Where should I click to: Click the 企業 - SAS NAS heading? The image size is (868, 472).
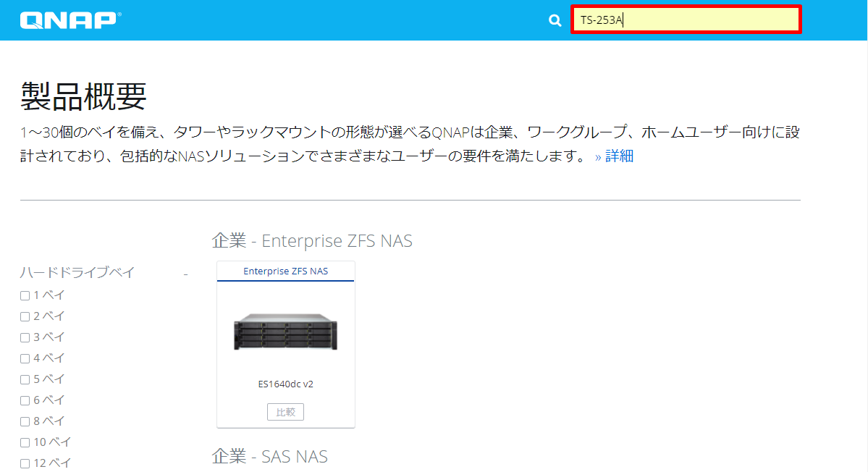270,457
